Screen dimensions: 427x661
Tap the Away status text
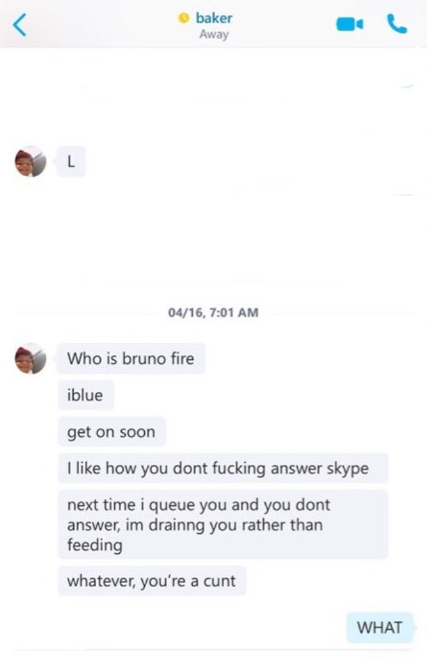pyautogui.click(x=214, y=34)
